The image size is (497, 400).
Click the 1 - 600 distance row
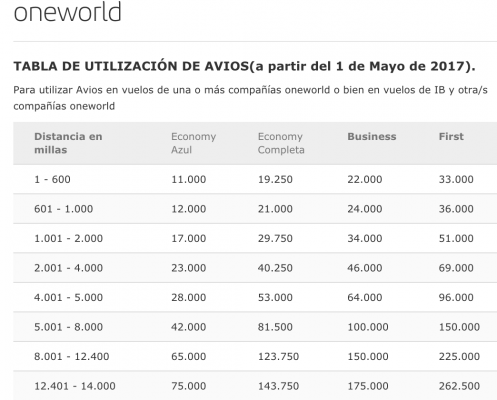click(x=255, y=179)
